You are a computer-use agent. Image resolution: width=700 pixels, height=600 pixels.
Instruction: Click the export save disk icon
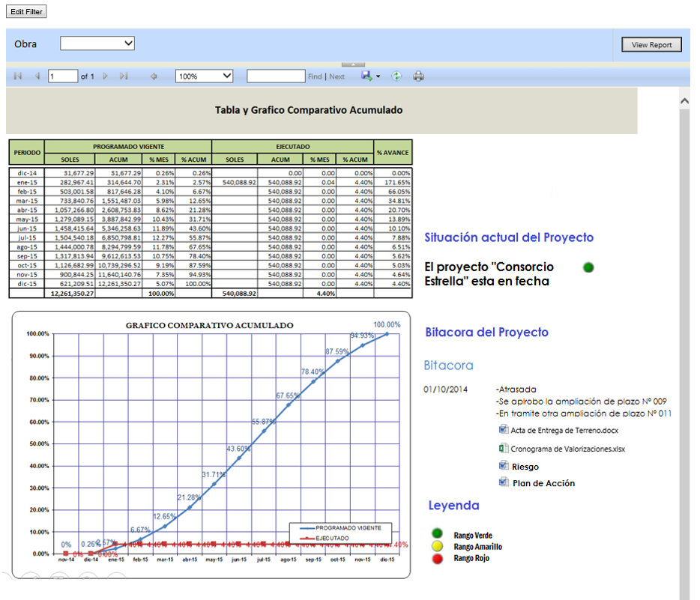pos(366,76)
